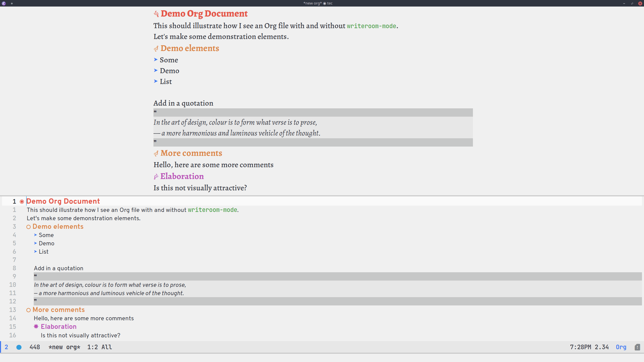Click the lock icon in the status bar

[637, 347]
